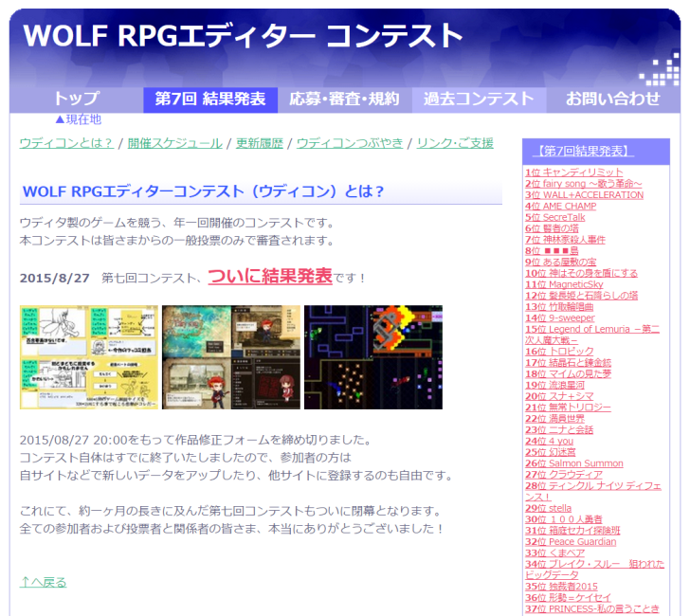Open the red-haired character game thumbnail
Viewport: 690px width, 616px height.
pos(231,357)
